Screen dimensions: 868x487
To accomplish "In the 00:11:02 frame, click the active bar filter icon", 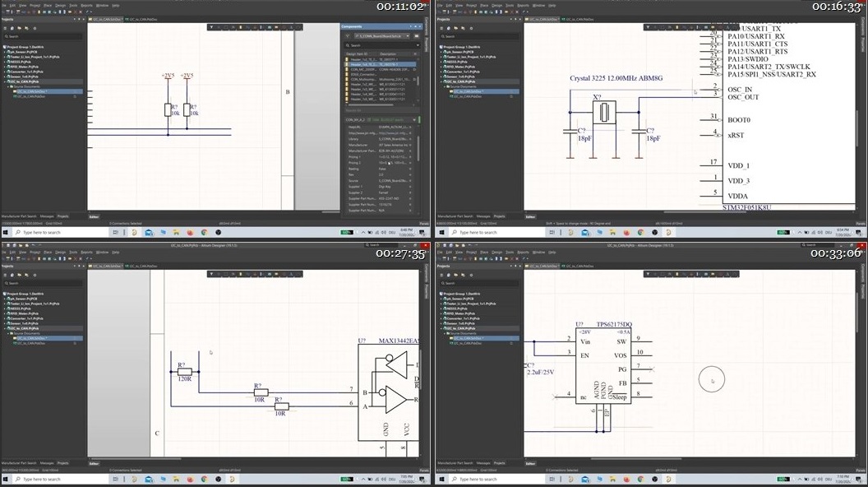I will [x=211, y=27].
